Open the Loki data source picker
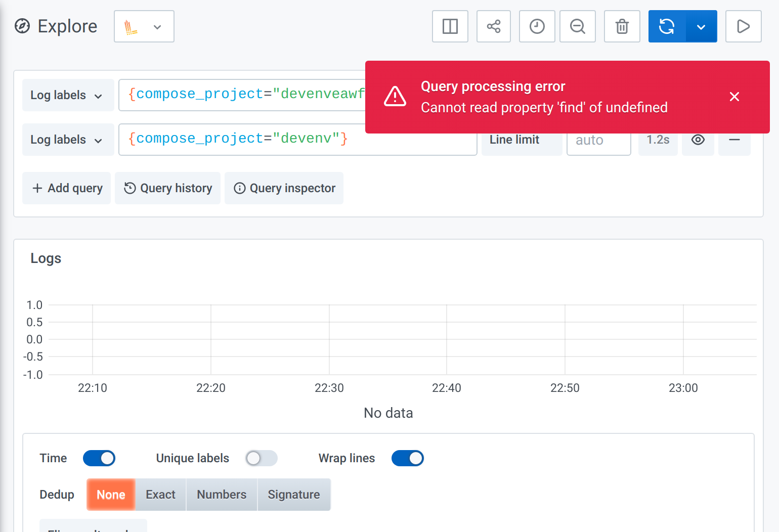The height and width of the screenshot is (532, 779). point(144,26)
